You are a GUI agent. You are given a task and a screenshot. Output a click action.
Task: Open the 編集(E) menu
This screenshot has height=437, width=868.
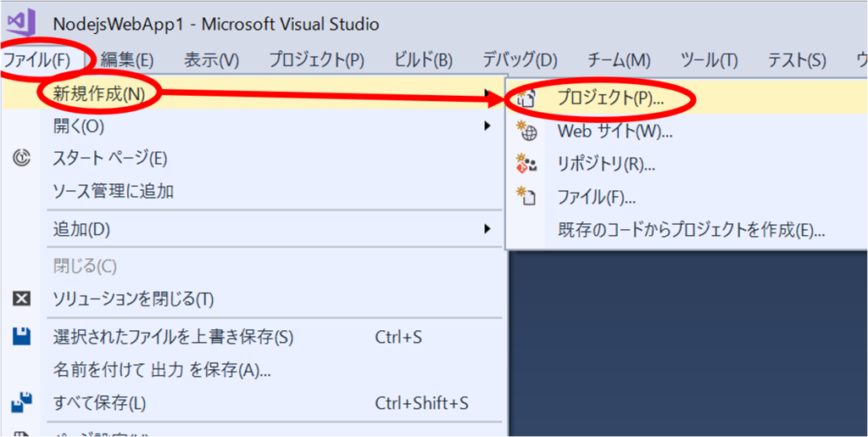click(x=127, y=60)
